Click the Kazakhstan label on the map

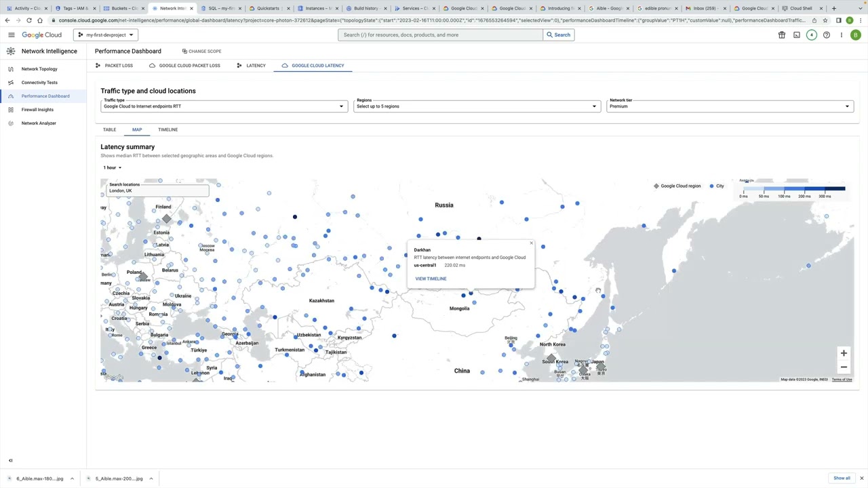[321, 300]
